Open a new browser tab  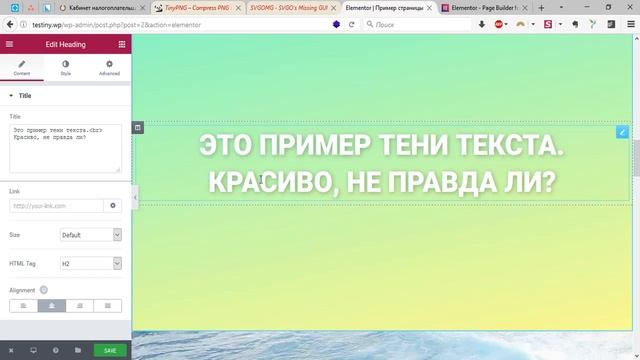click(541, 8)
